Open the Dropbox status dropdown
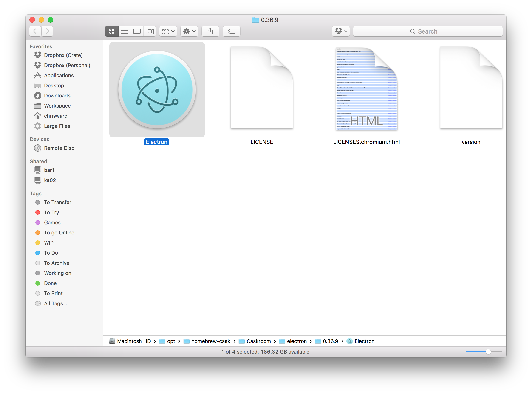Viewport: 532px width, 394px height. point(339,31)
